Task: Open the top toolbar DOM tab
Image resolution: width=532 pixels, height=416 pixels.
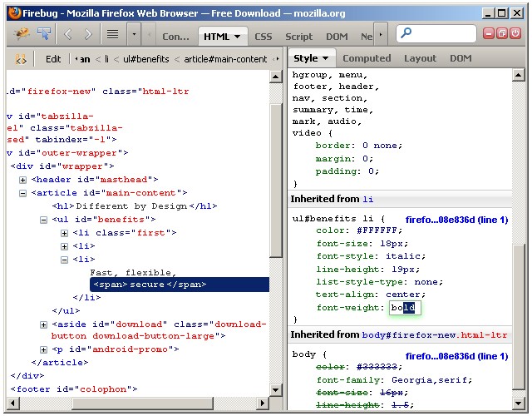Action: click(337, 37)
